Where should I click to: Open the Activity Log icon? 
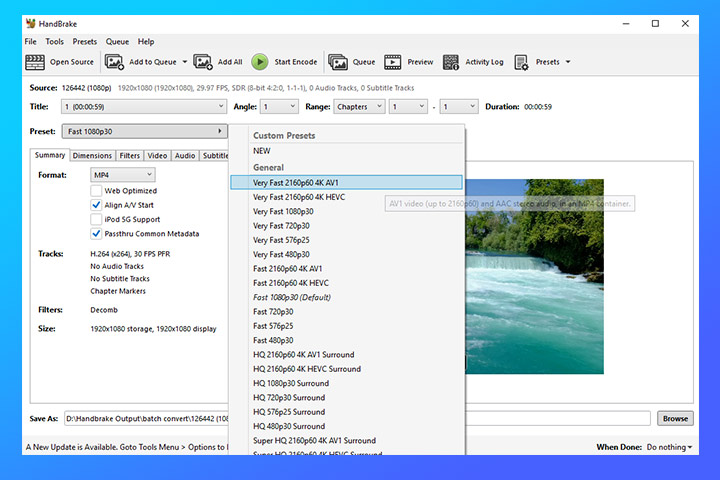tap(451, 62)
